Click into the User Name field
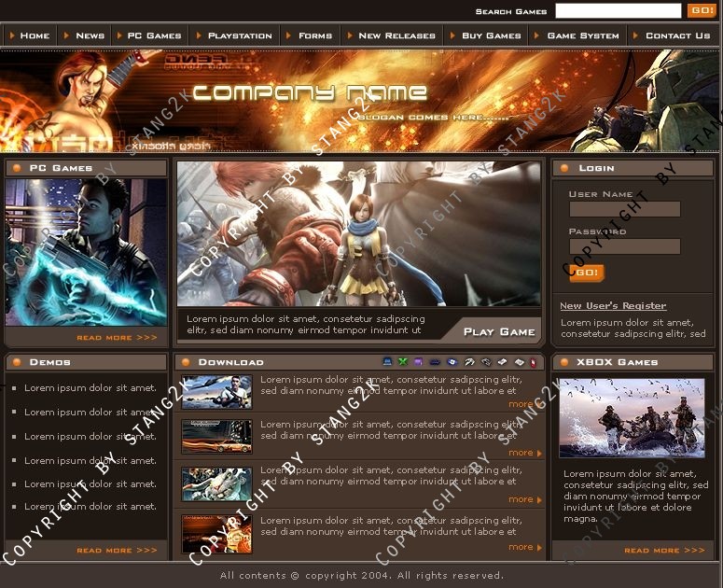 pos(624,210)
